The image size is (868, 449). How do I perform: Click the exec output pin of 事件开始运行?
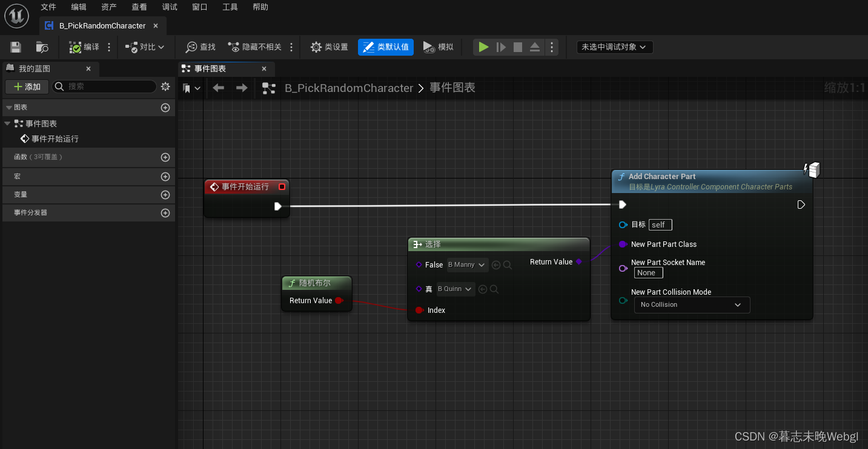coord(277,206)
